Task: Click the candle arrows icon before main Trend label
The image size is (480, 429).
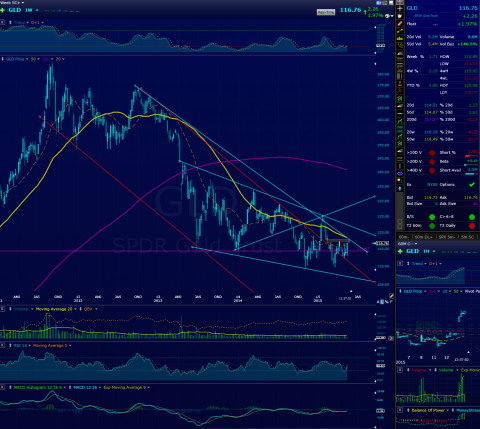Action: coord(10,23)
